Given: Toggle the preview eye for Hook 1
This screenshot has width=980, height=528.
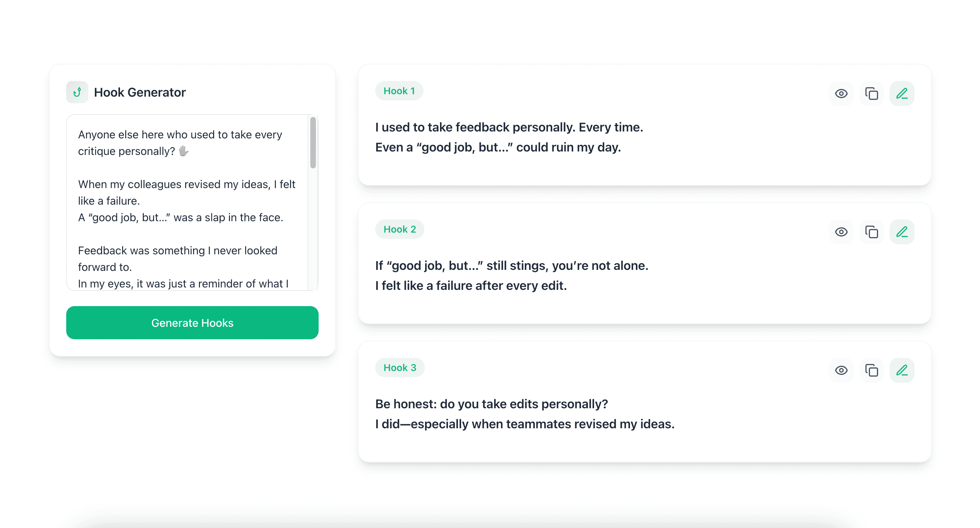Looking at the screenshot, I should click(x=841, y=93).
